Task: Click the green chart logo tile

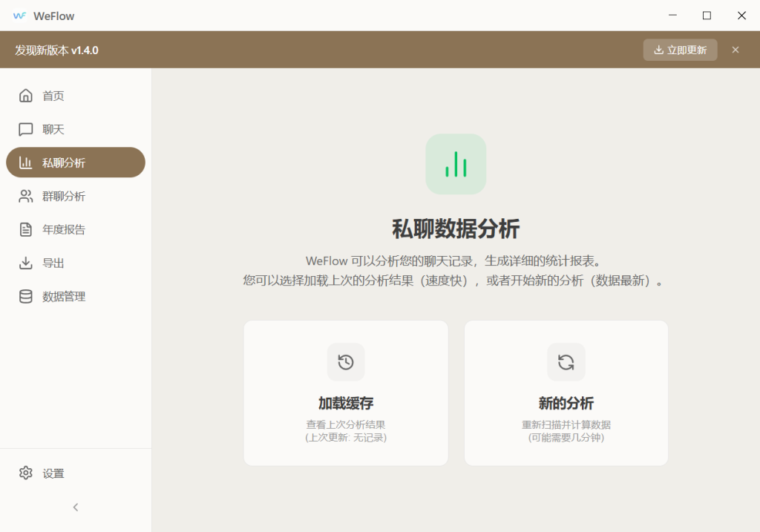Action: [x=456, y=164]
